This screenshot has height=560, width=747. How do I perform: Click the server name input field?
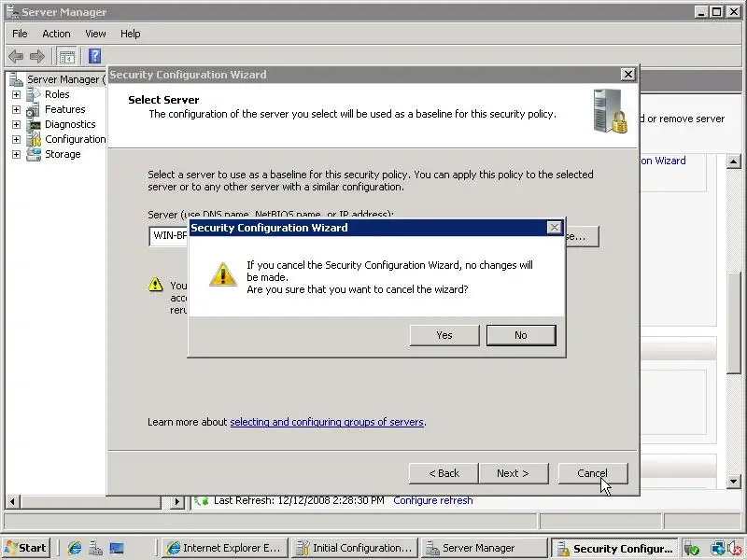pyautogui.click(x=169, y=236)
